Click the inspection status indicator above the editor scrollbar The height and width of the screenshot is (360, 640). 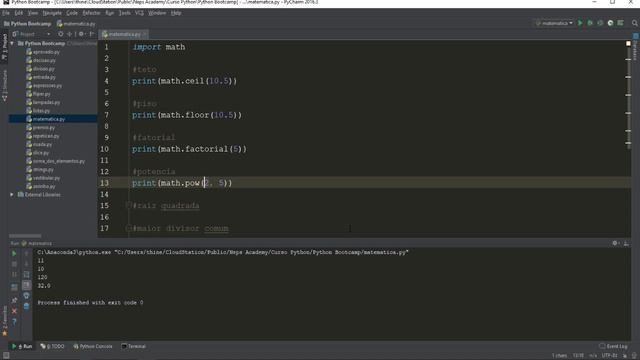[628, 43]
